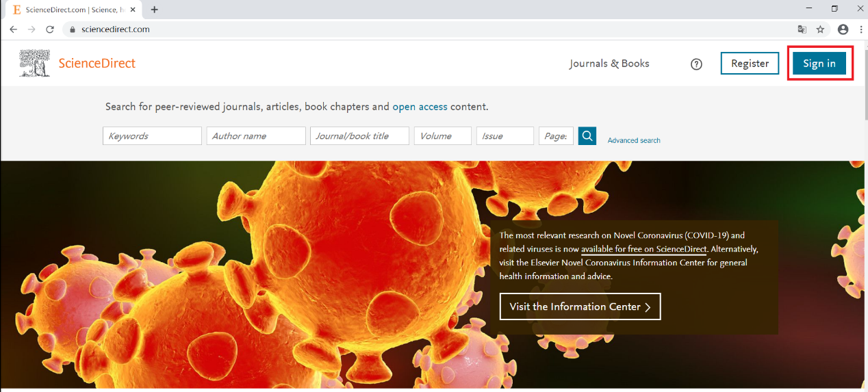Screen dimensions: 868x392
Task: Click the Author name field
Action: tap(256, 136)
